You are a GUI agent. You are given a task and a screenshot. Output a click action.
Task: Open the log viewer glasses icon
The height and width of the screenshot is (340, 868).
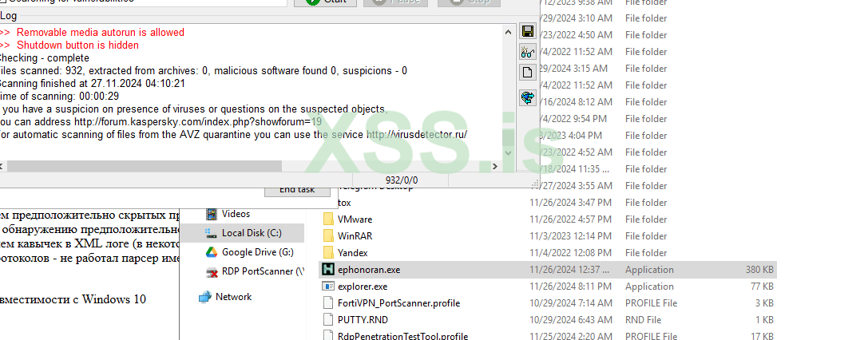(x=528, y=53)
